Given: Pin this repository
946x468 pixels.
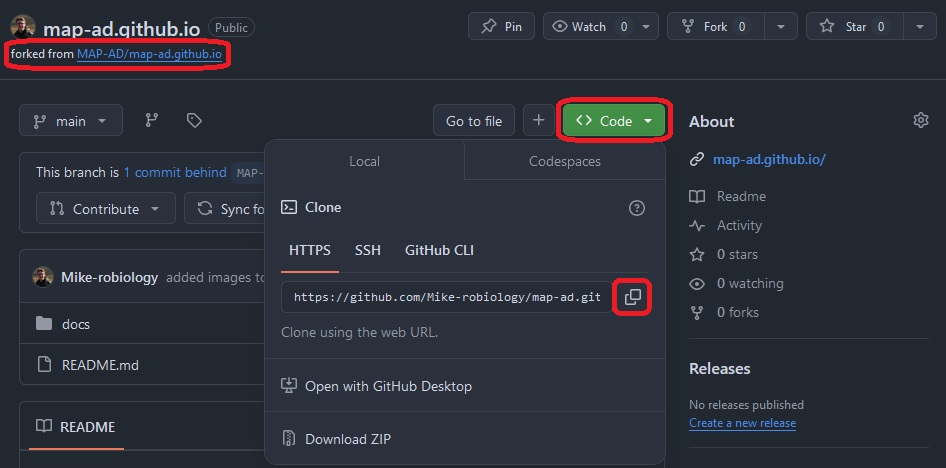Looking at the screenshot, I should (501, 27).
